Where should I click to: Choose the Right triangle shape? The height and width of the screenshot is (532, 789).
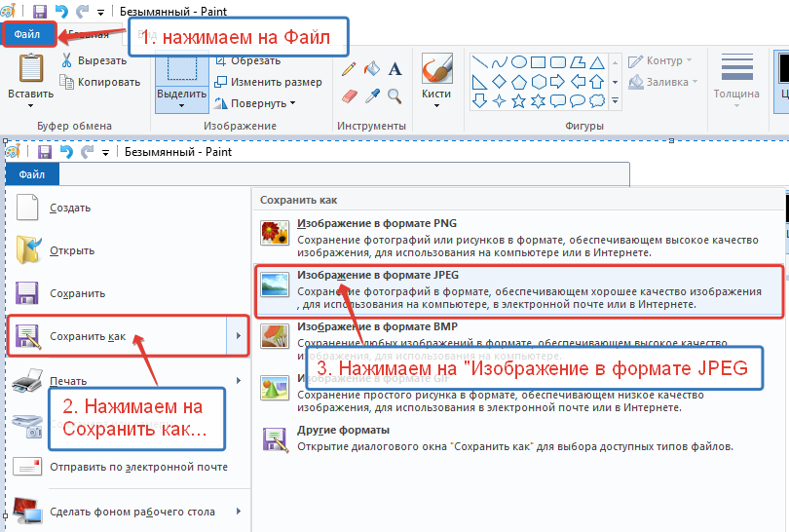click(x=480, y=82)
